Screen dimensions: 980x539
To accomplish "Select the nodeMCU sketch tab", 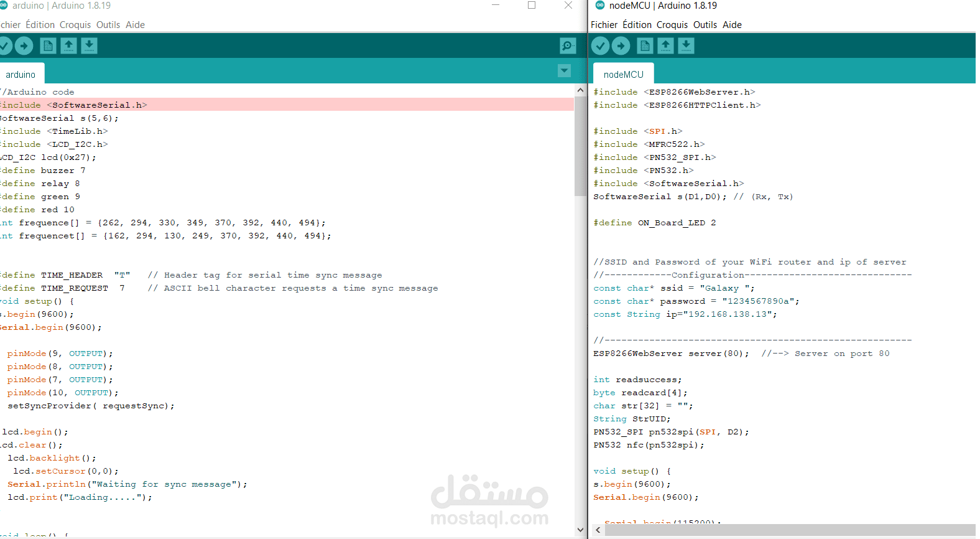I will [624, 74].
